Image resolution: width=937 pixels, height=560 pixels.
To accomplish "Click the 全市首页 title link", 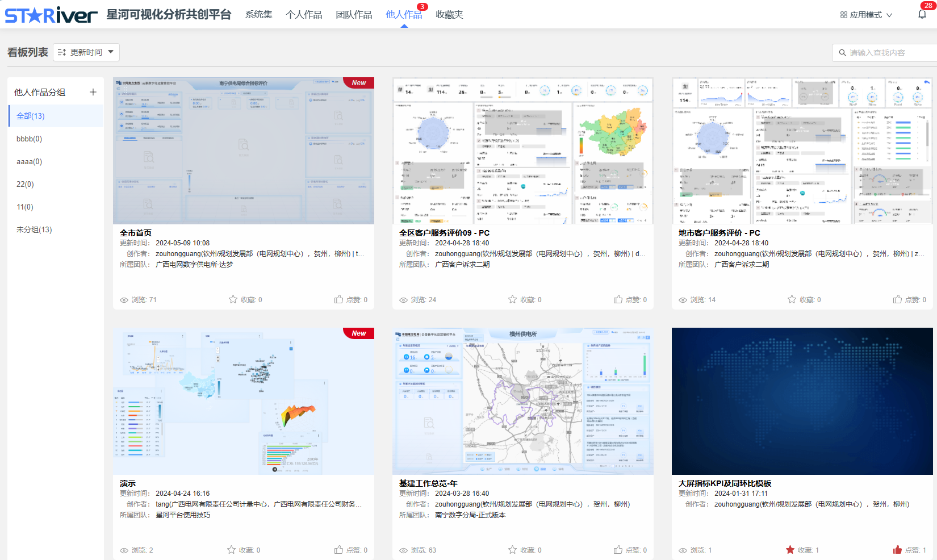I will (136, 233).
